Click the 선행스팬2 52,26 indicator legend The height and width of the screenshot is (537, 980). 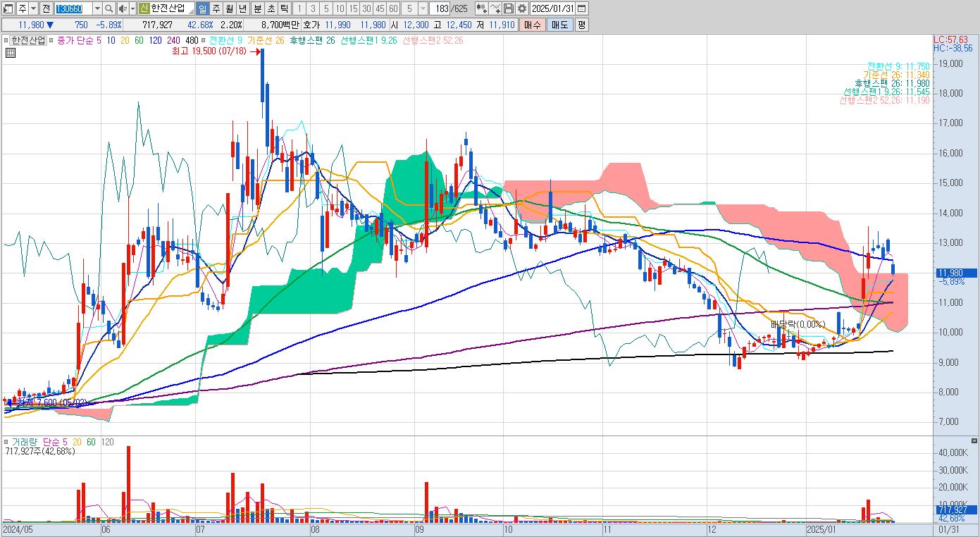(433, 40)
